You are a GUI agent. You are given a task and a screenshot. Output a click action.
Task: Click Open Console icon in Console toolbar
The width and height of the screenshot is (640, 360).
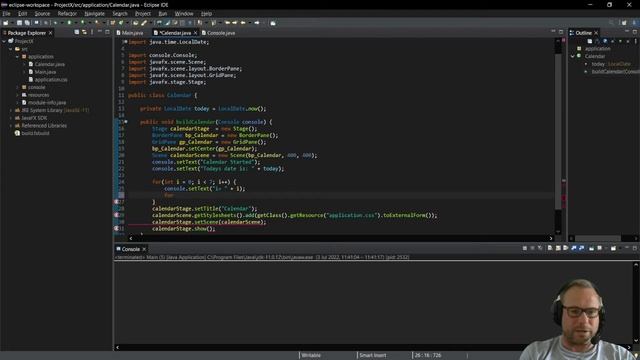coord(613,248)
